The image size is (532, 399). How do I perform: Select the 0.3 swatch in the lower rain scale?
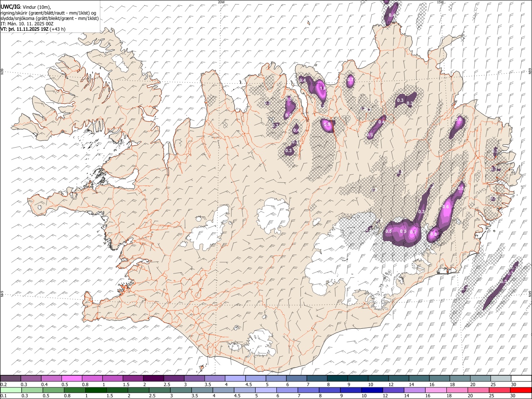(x=32, y=390)
